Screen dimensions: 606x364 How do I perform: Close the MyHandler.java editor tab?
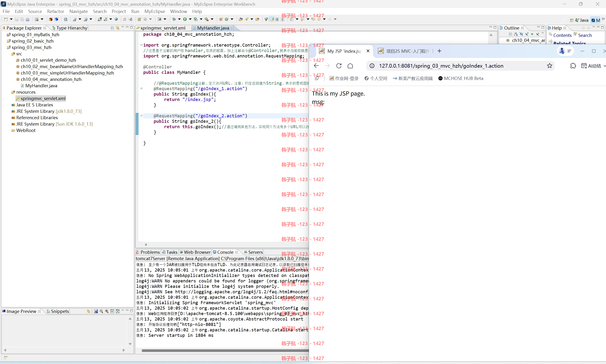pyautogui.click(x=232, y=28)
